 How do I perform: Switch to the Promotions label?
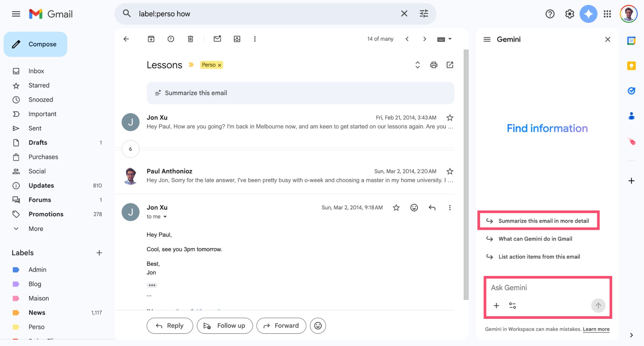click(46, 214)
